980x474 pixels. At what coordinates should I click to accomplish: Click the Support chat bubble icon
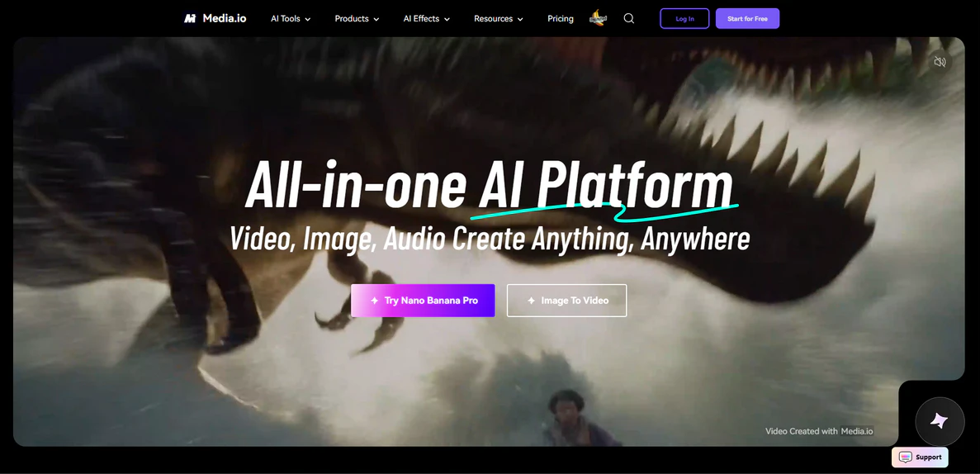(x=906, y=457)
